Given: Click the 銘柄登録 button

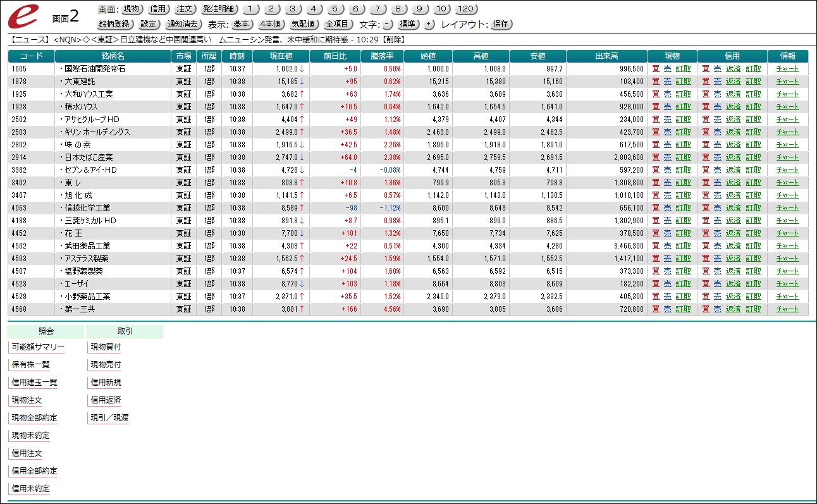Looking at the screenshot, I should (x=116, y=25).
